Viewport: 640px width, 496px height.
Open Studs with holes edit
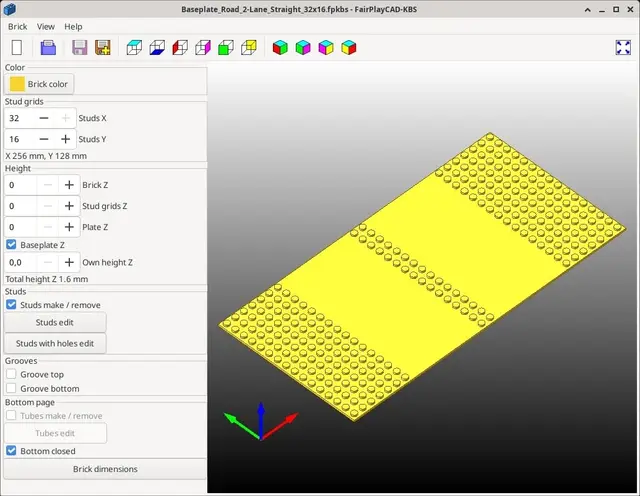tap(55, 343)
